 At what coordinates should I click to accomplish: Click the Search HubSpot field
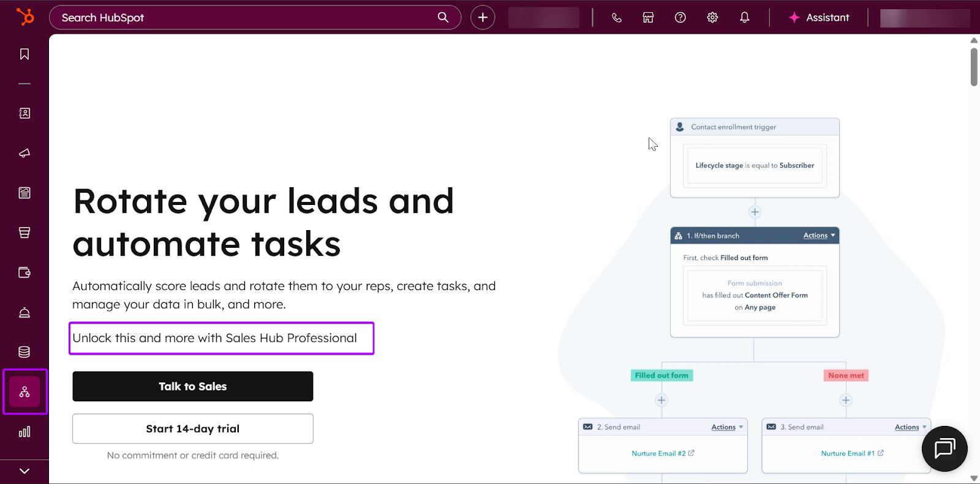pyautogui.click(x=255, y=17)
